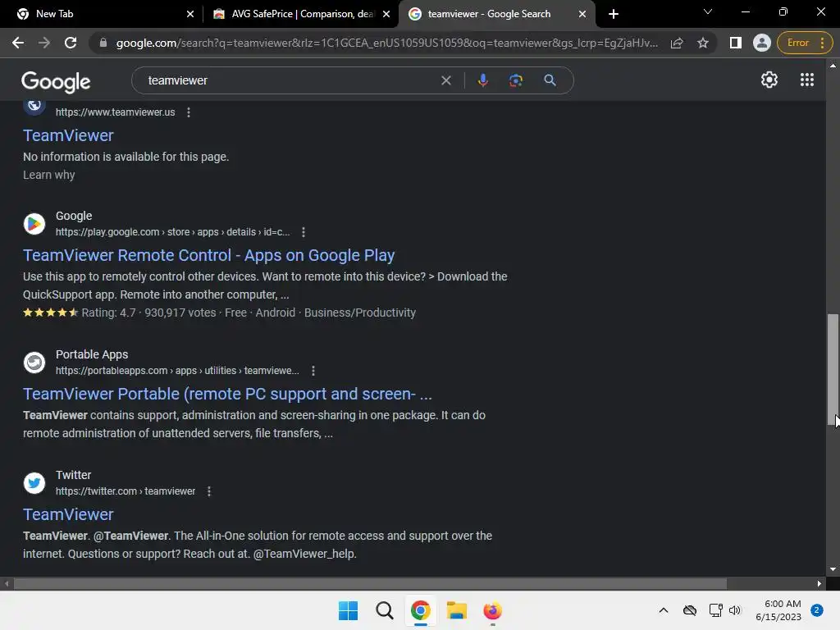Start a voice search with the microphone
Image resolution: width=840 pixels, height=630 pixels.
click(x=482, y=80)
